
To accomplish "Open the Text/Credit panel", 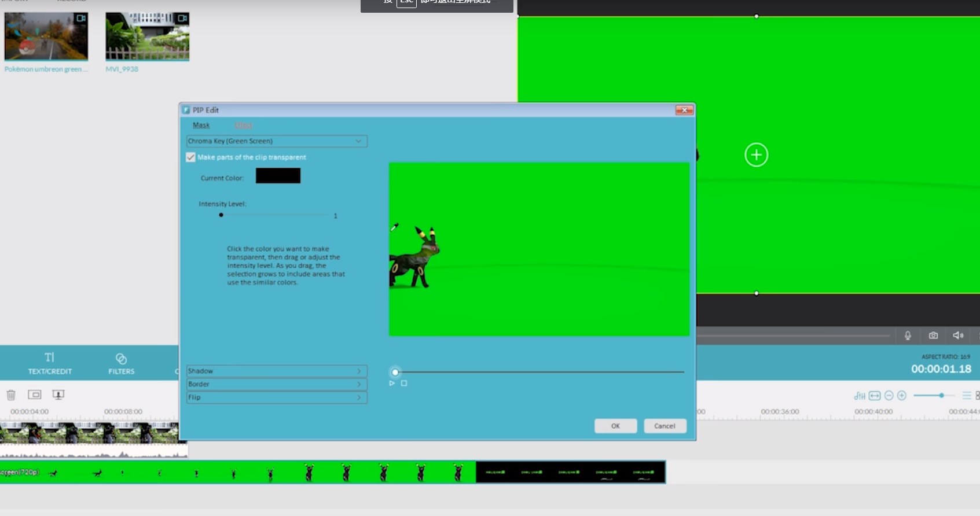I will pos(50,363).
